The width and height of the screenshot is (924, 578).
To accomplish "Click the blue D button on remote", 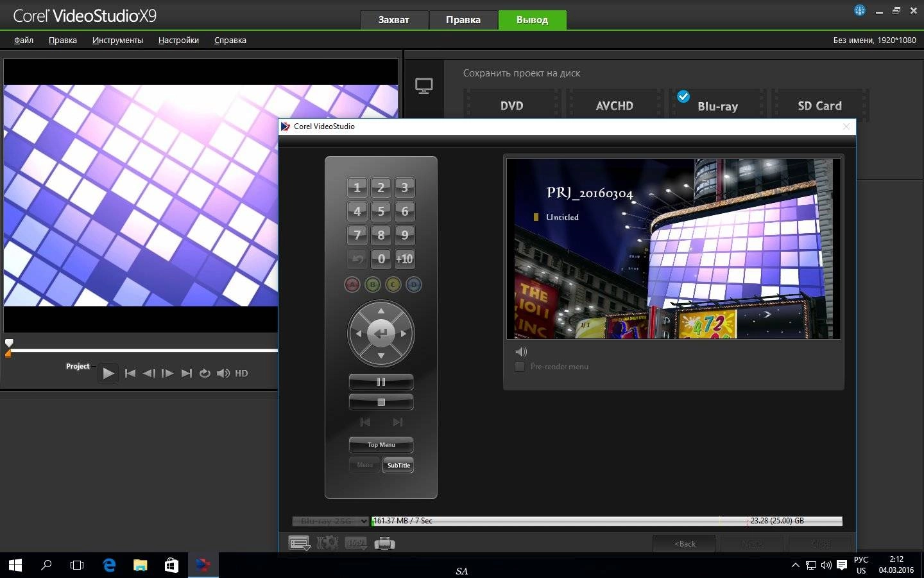I will coord(414,285).
